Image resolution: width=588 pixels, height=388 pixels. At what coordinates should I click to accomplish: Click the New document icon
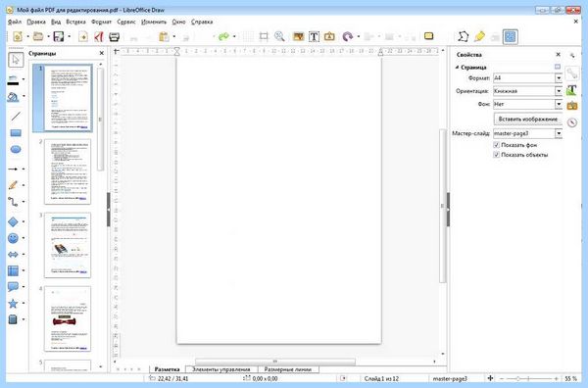coord(18,36)
